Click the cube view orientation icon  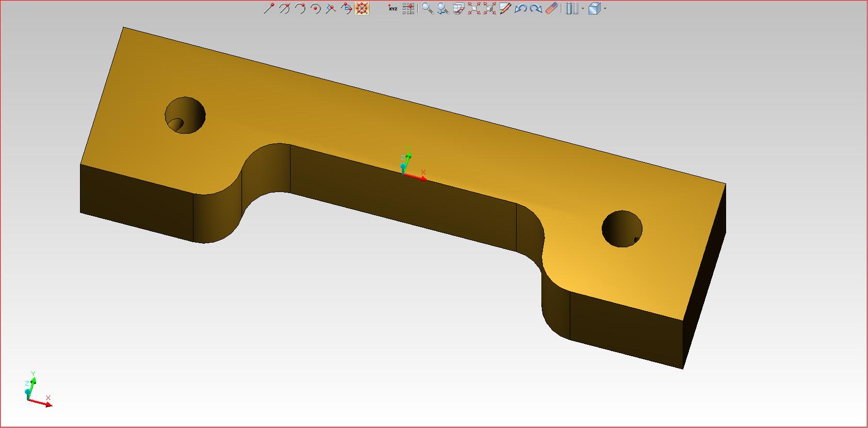coord(594,8)
